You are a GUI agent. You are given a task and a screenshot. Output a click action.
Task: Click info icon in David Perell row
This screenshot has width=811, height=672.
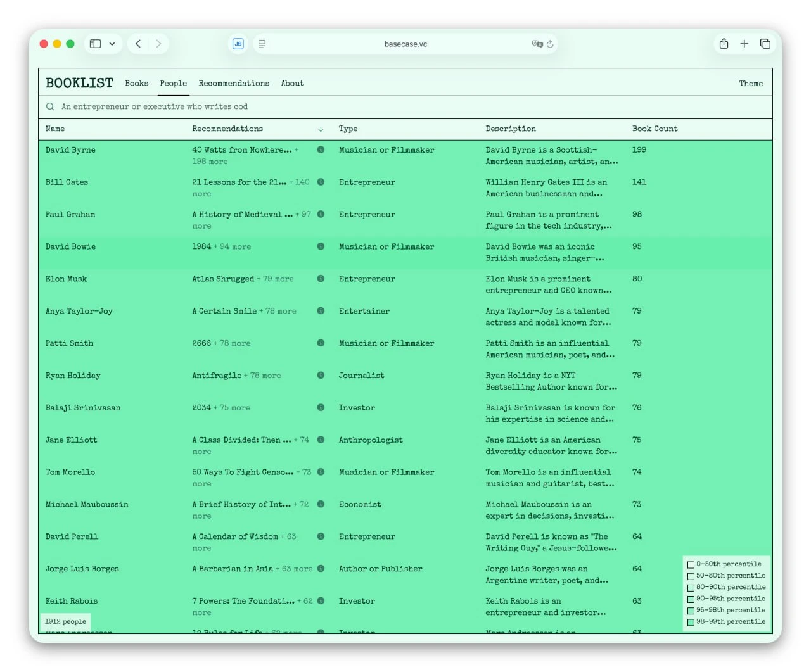coord(321,536)
